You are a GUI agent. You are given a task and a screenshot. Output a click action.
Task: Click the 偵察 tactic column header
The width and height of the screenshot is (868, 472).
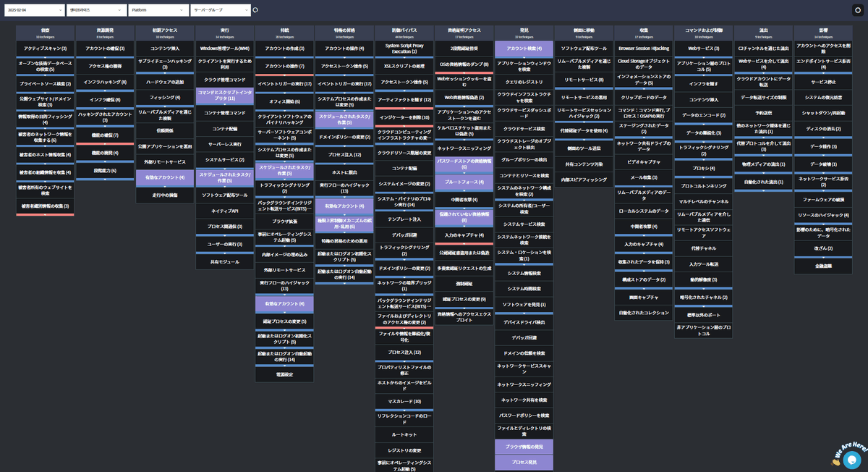coord(45,33)
